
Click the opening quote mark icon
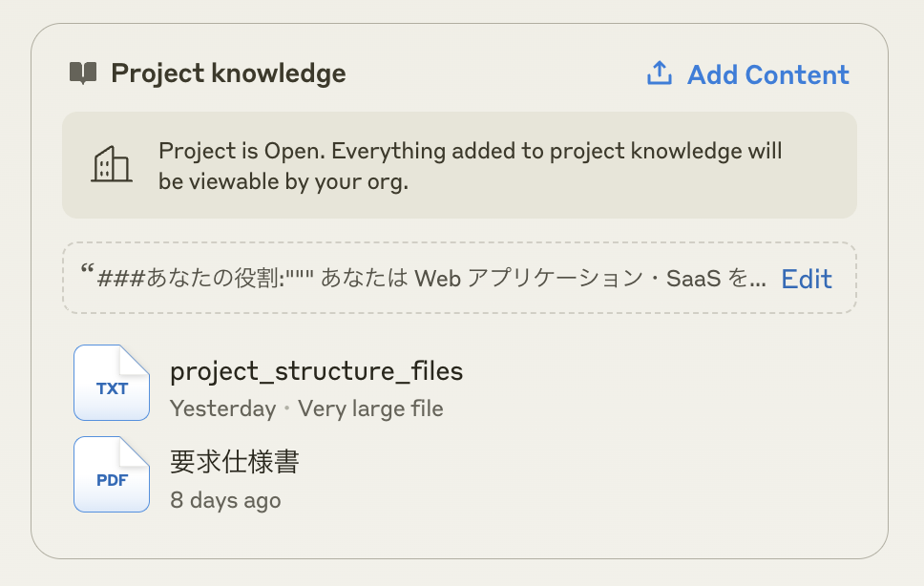click(86, 275)
